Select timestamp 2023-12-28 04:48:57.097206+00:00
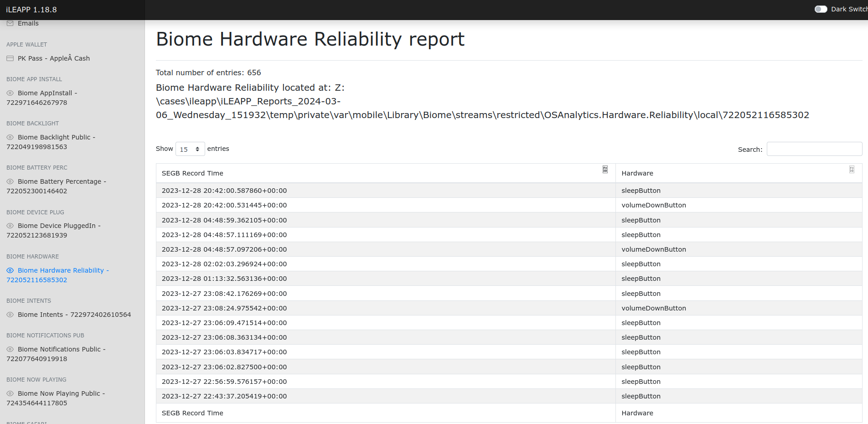 [x=224, y=249]
